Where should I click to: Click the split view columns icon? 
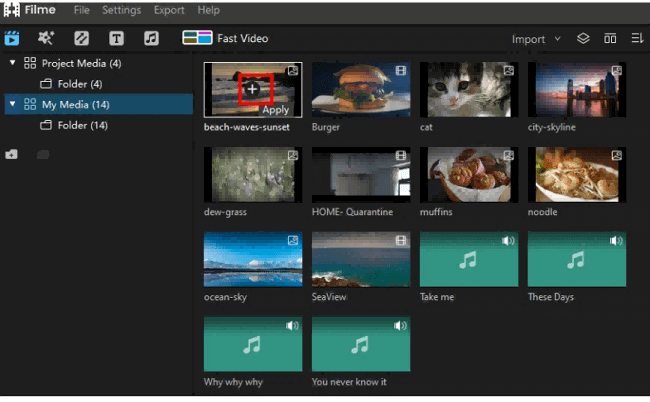click(610, 39)
